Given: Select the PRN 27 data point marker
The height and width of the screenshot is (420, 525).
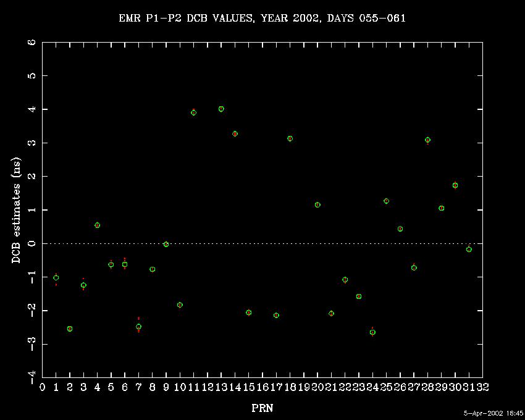Looking at the screenshot, I should tap(414, 268).
